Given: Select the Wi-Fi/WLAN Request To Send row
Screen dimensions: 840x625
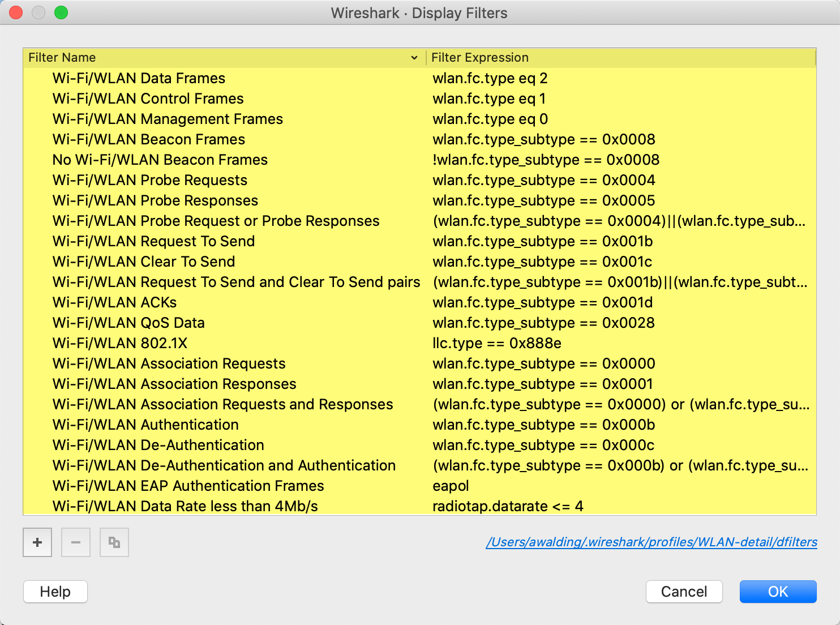Looking at the screenshot, I should [x=153, y=241].
